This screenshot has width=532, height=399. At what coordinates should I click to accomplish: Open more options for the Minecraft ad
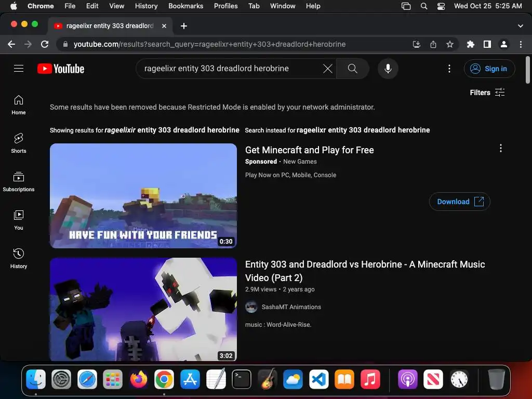pyautogui.click(x=500, y=148)
